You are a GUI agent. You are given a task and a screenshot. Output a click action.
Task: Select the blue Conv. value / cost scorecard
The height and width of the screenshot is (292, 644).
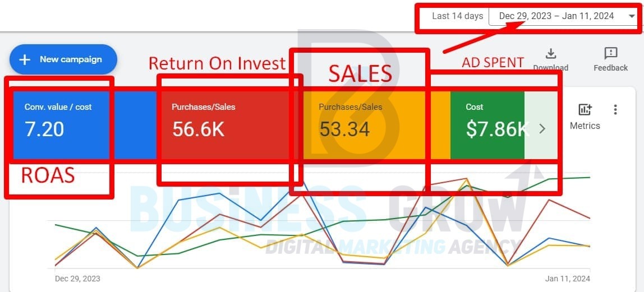point(85,125)
